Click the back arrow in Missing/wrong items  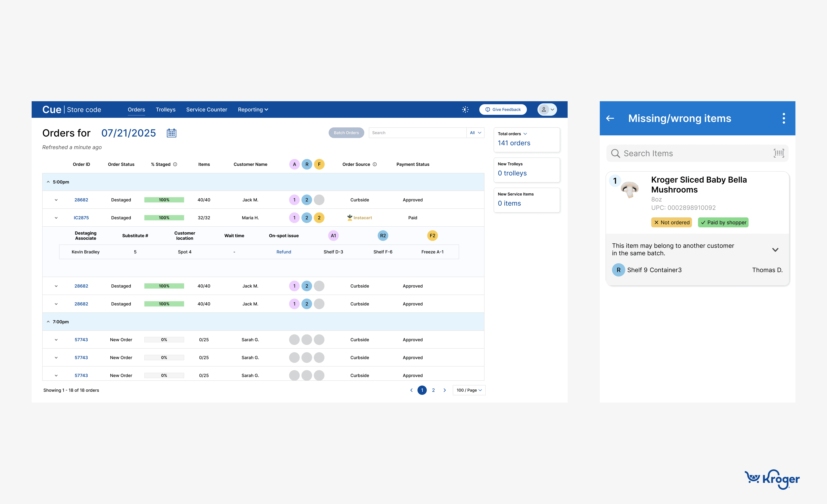(x=610, y=118)
